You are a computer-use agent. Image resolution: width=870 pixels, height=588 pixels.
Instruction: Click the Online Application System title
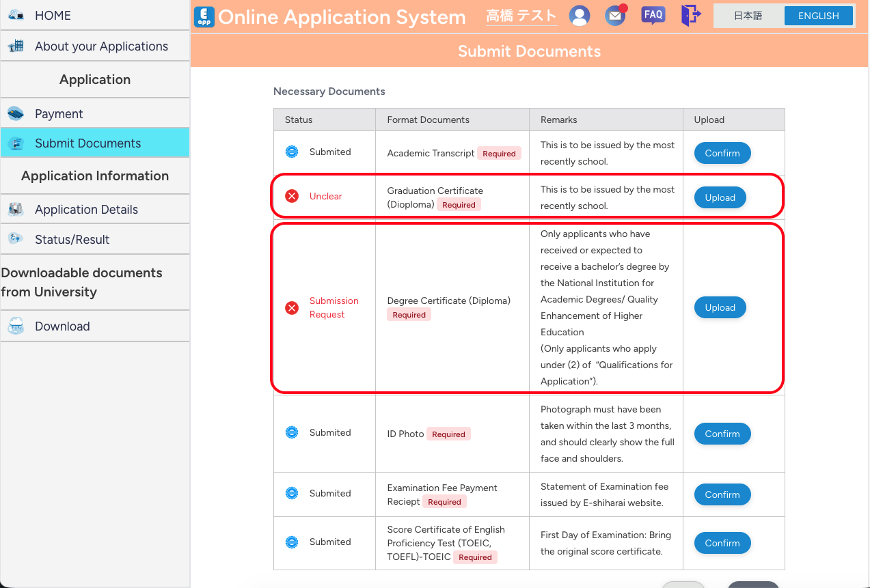click(x=342, y=17)
